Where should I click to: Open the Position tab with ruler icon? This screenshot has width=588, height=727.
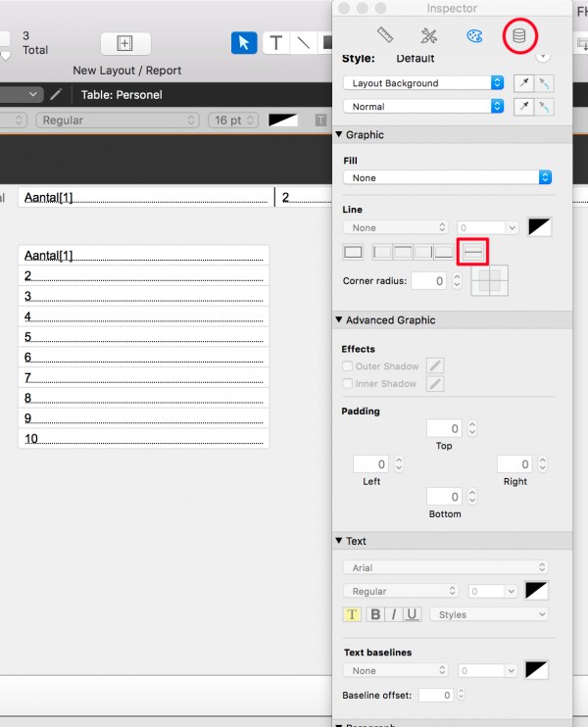pyautogui.click(x=385, y=34)
